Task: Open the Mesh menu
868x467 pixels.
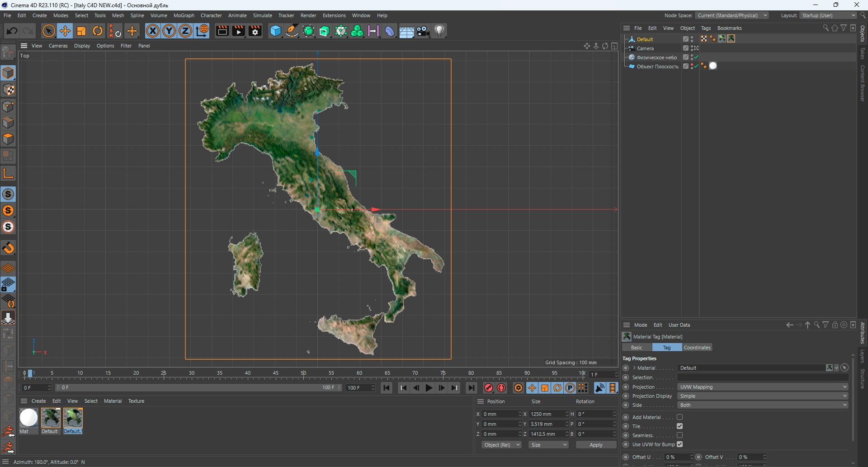Action: [x=118, y=15]
